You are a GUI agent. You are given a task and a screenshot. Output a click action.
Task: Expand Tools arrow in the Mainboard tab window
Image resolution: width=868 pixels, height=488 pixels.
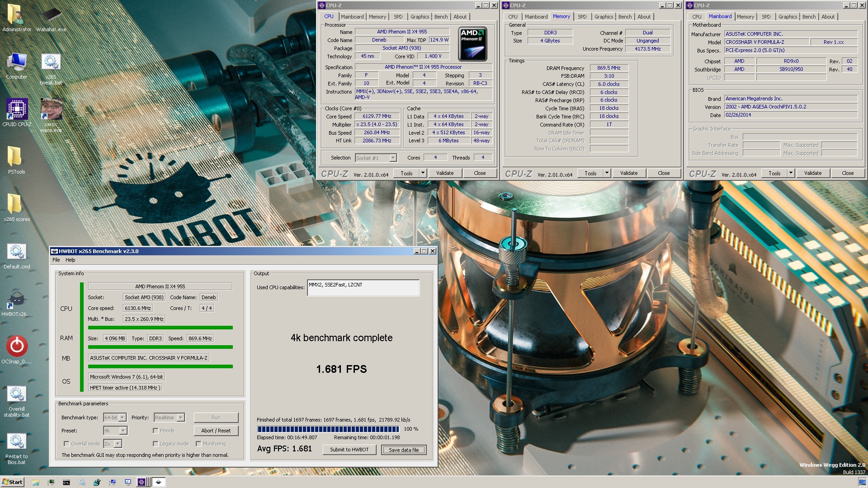click(791, 173)
